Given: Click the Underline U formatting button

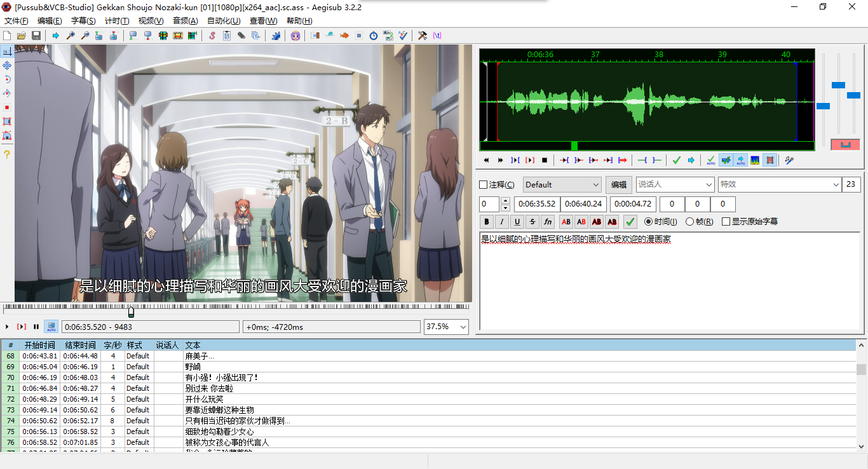Looking at the screenshot, I should 517,222.
